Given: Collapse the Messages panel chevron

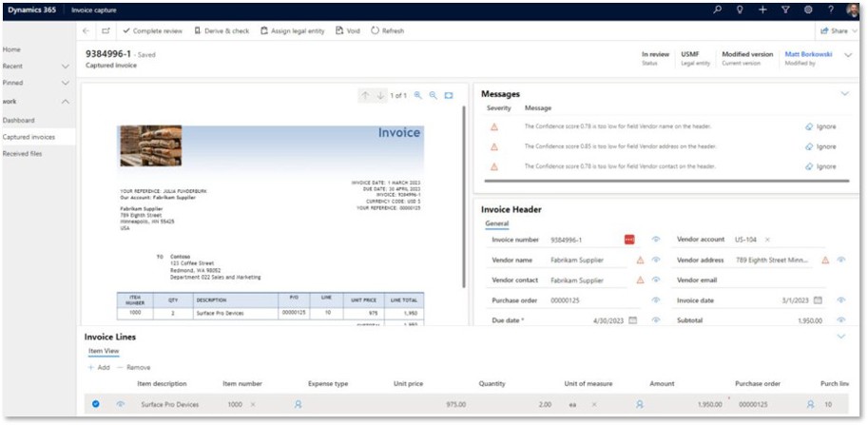Looking at the screenshot, I should [x=845, y=94].
